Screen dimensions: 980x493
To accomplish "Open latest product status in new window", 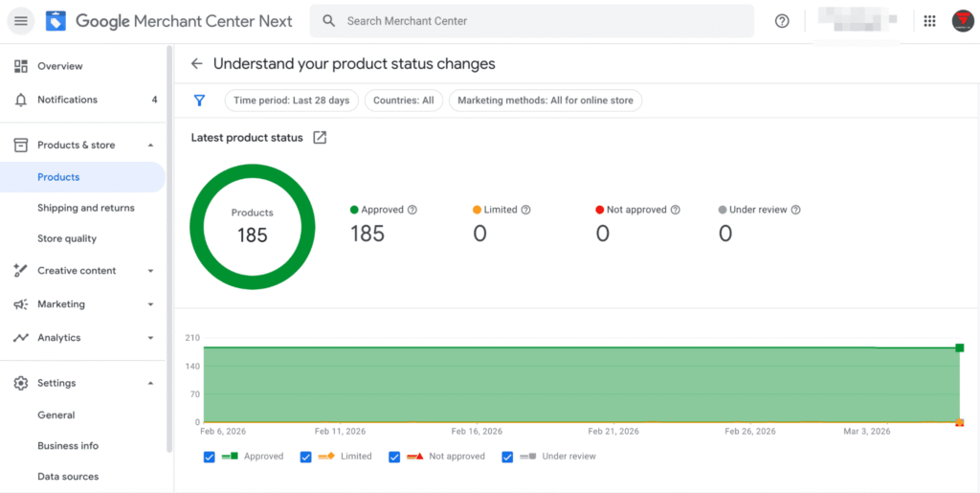I will click(320, 138).
